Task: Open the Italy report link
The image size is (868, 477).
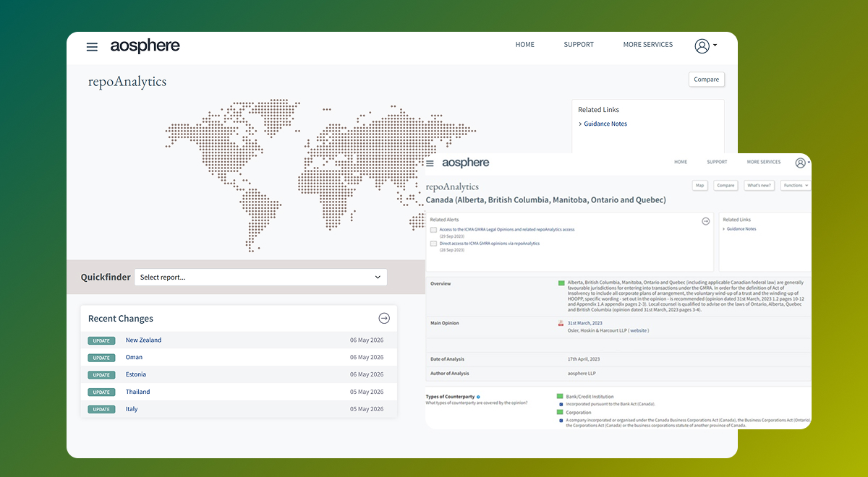Action: [132, 410]
